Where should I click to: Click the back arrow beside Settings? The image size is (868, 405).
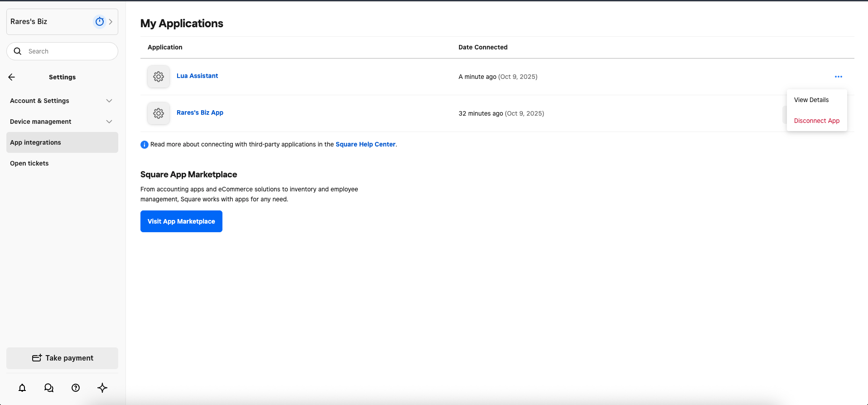tap(12, 77)
